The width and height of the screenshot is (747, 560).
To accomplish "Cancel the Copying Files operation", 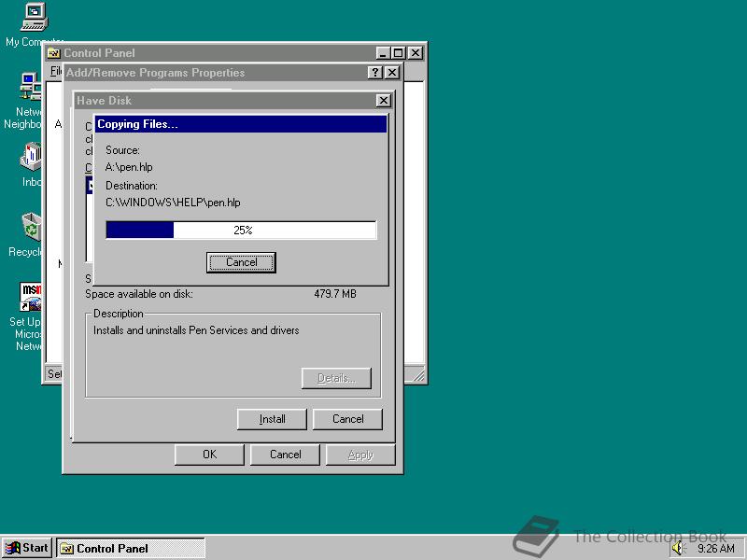I will [x=241, y=262].
